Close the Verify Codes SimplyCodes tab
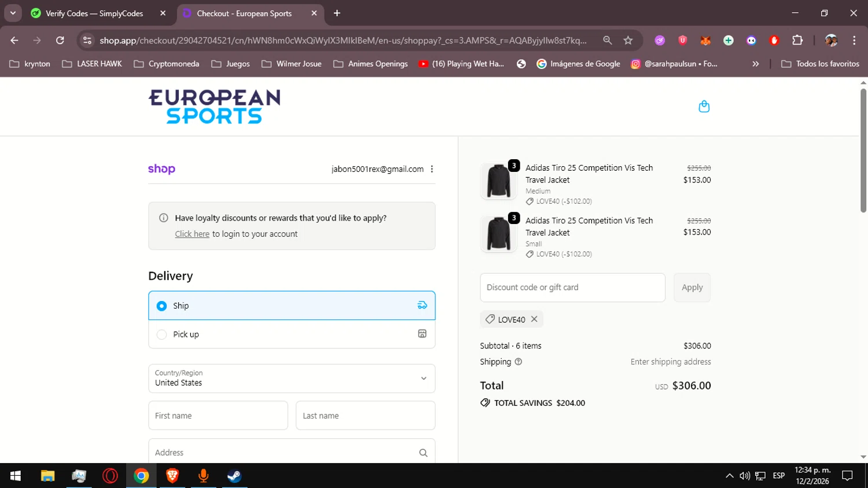Image resolution: width=868 pixels, height=488 pixels. click(x=163, y=13)
